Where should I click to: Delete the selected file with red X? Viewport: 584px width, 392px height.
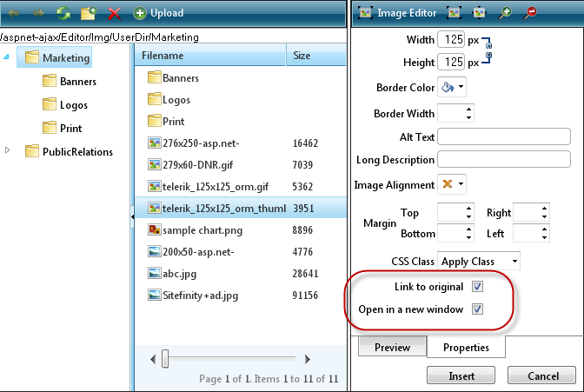pos(115,13)
